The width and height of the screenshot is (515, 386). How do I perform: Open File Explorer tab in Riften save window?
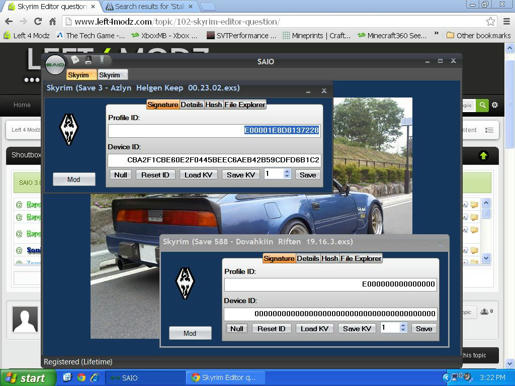361,258
